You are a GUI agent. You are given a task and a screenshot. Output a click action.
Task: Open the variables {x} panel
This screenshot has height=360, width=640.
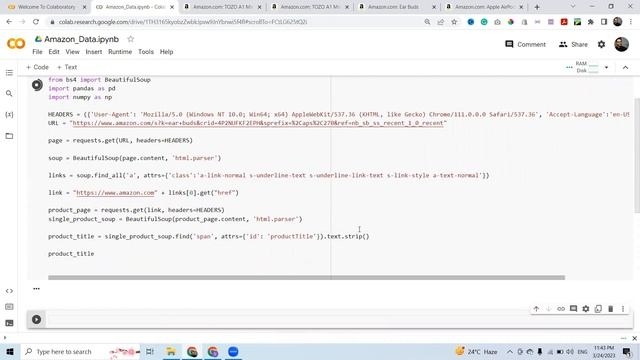pos(9,115)
